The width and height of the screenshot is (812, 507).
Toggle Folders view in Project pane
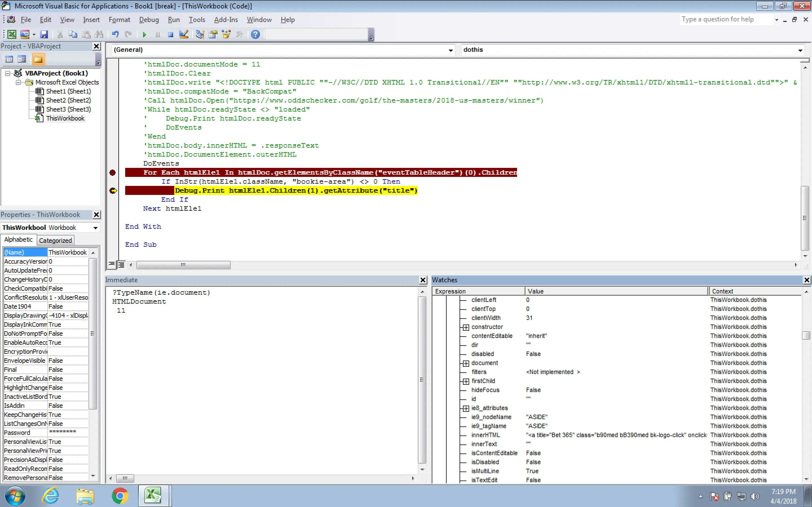(x=38, y=59)
